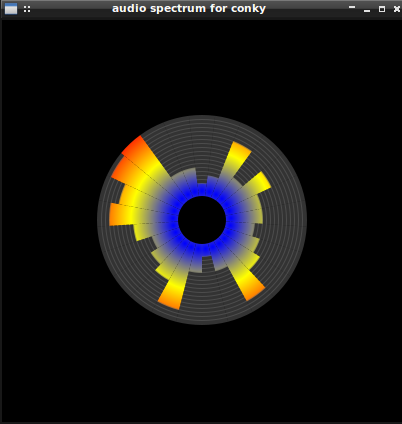Viewport: 402px width, 424px height.
Task: Shade the window using the top dash button
Action: pyautogui.click(x=352, y=7)
